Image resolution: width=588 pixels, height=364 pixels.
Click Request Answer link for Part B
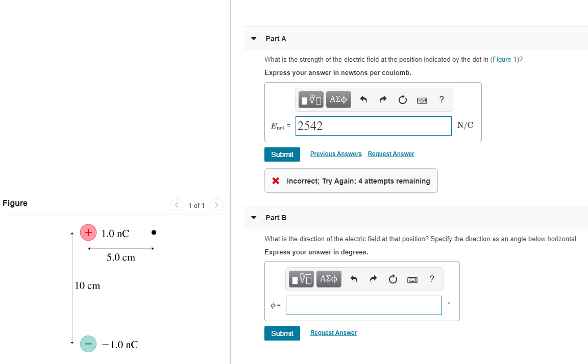click(333, 333)
